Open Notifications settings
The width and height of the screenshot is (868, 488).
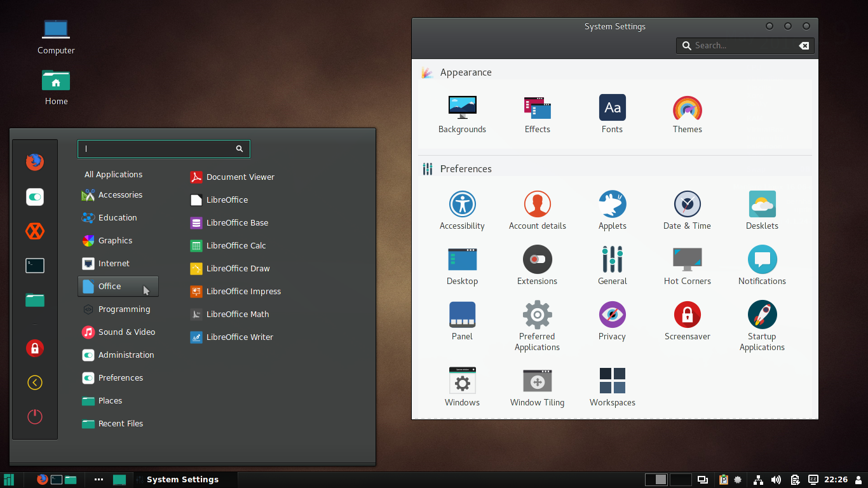[x=762, y=266]
